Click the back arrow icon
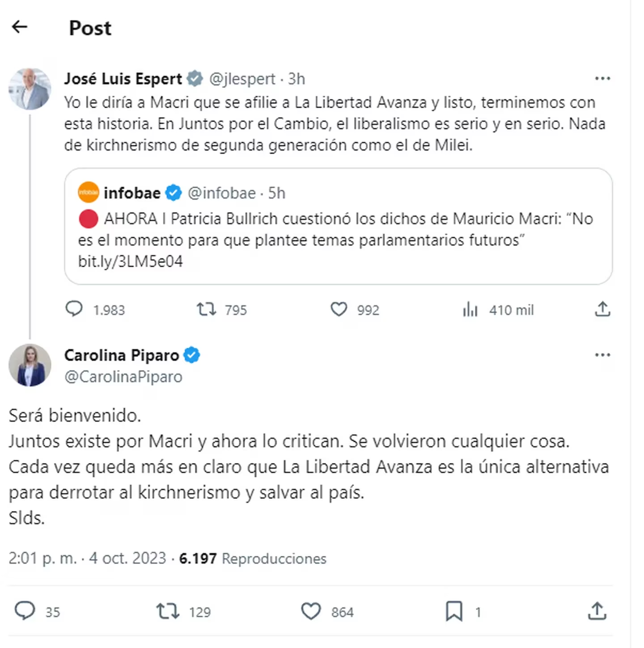The height and width of the screenshot is (648, 644). [20, 27]
